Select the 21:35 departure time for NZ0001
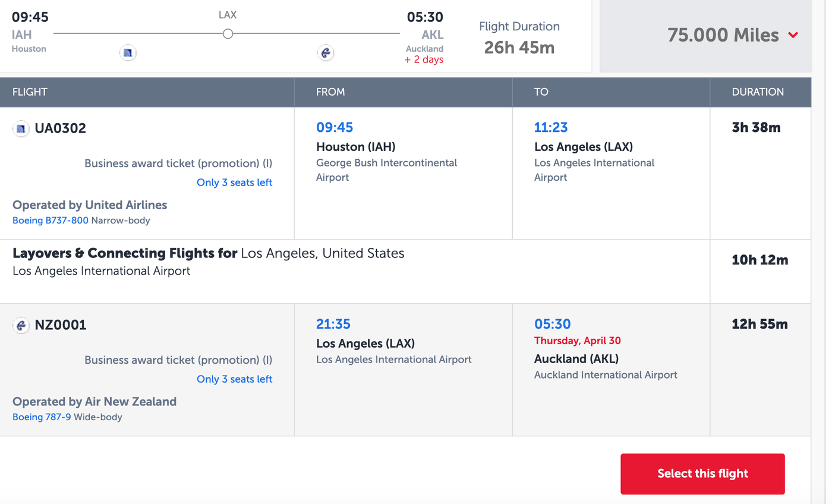 click(333, 325)
